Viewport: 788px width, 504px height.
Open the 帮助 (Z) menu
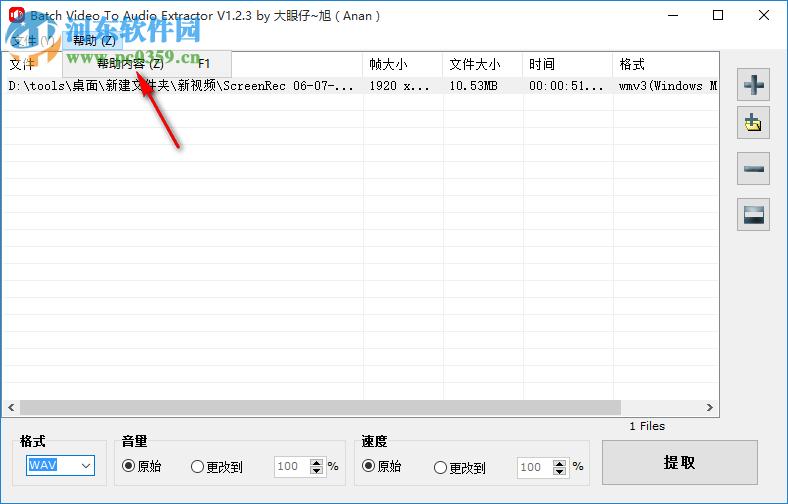94,40
